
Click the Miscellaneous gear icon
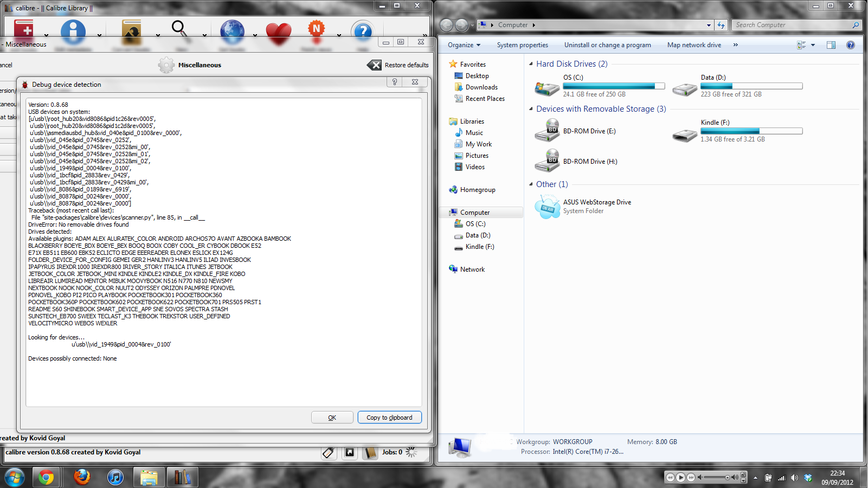coord(166,65)
